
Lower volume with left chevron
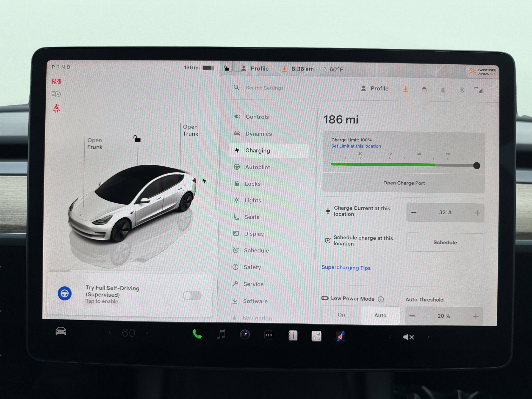(x=390, y=337)
